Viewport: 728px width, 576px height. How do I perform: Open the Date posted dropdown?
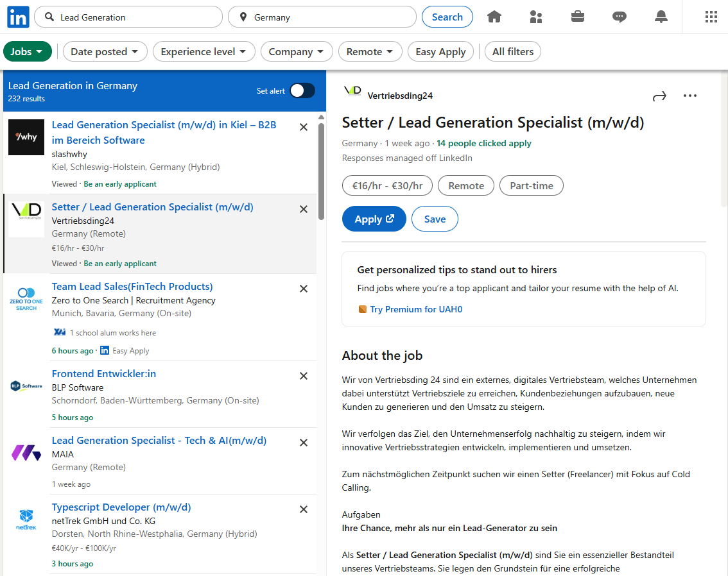[x=105, y=51]
